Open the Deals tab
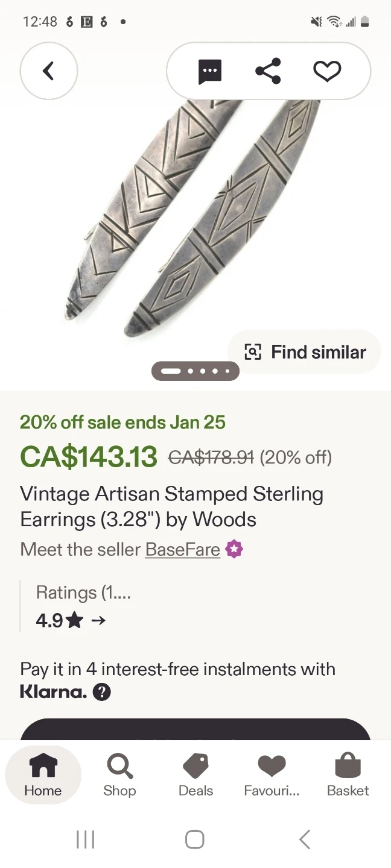391x868 pixels. pos(195,775)
